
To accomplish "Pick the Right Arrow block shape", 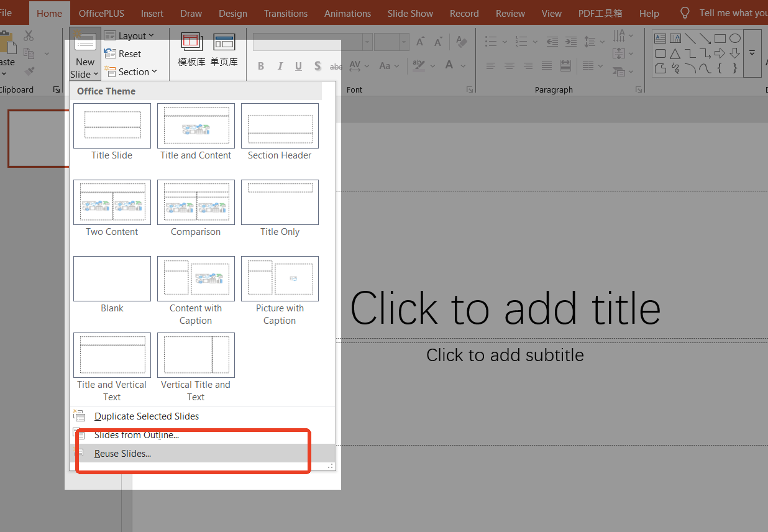I will click(x=720, y=54).
